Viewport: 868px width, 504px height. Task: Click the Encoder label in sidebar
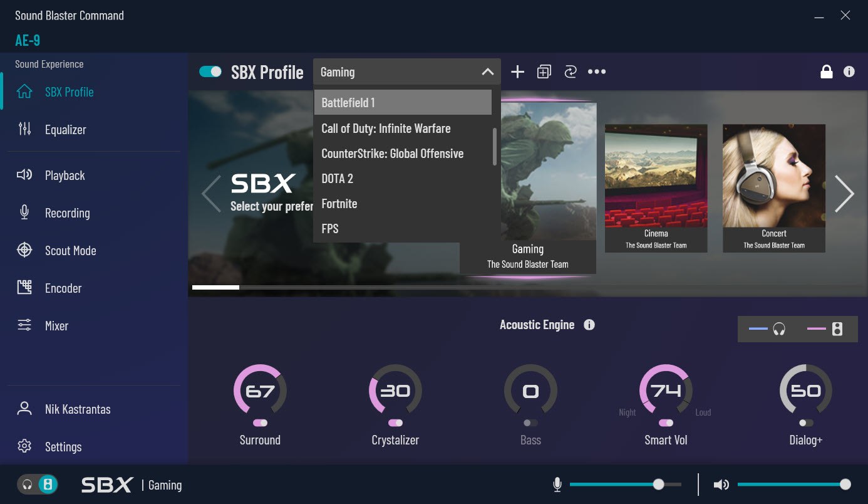(63, 288)
